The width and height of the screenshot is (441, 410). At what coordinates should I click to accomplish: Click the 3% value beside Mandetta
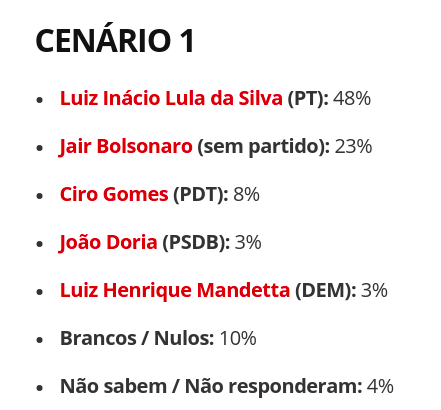(x=374, y=291)
